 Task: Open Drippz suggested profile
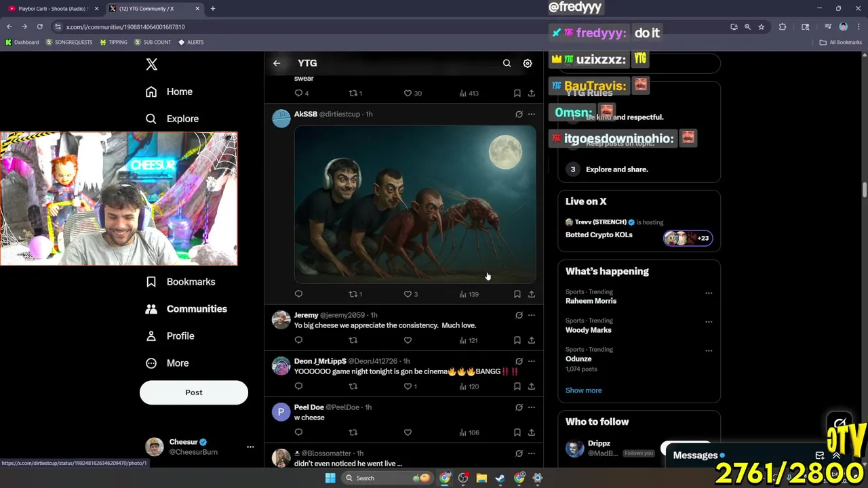coord(599,443)
